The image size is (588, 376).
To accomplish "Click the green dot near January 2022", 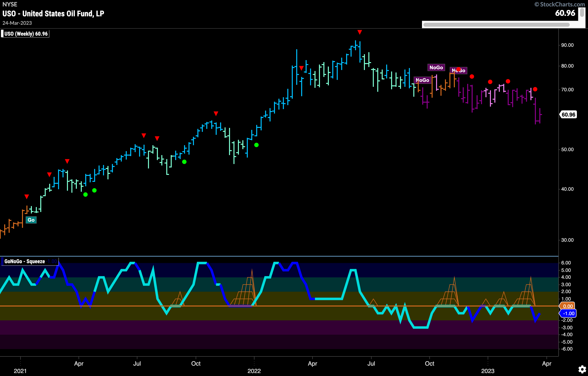I will 256,145.
